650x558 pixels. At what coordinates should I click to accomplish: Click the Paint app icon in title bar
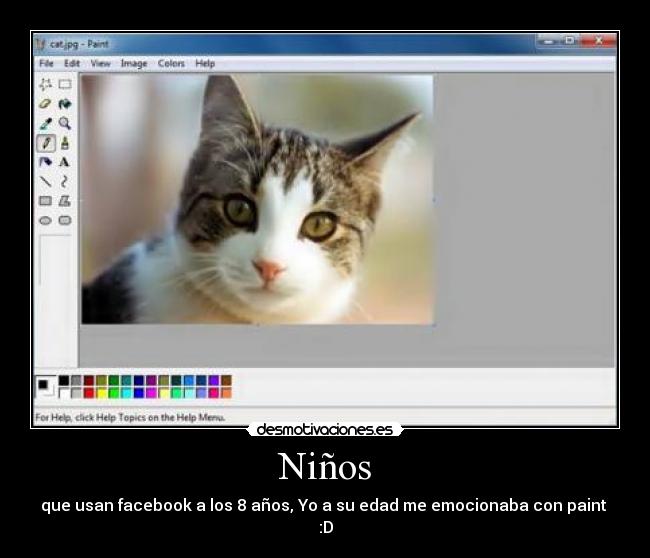click(x=40, y=44)
